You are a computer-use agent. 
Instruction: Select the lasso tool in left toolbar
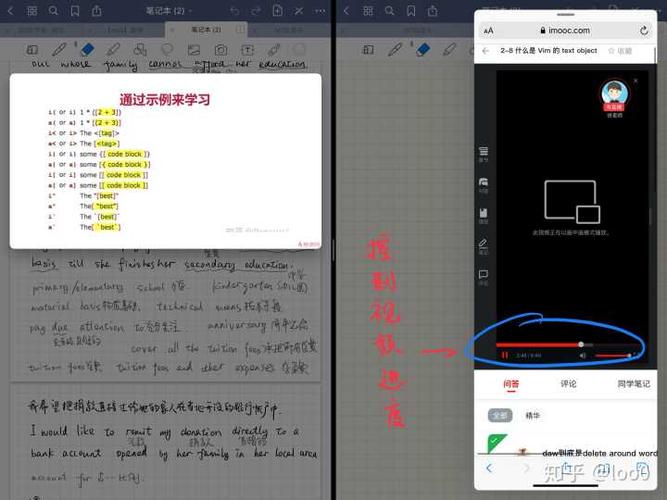click(167, 49)
